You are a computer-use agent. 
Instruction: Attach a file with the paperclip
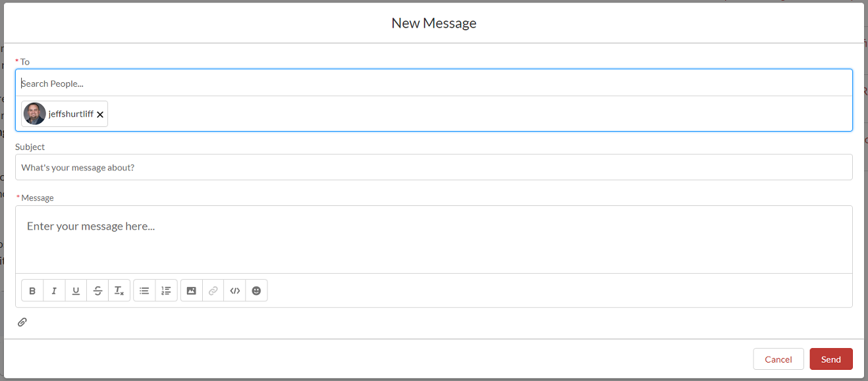click(x=22, y=322)
